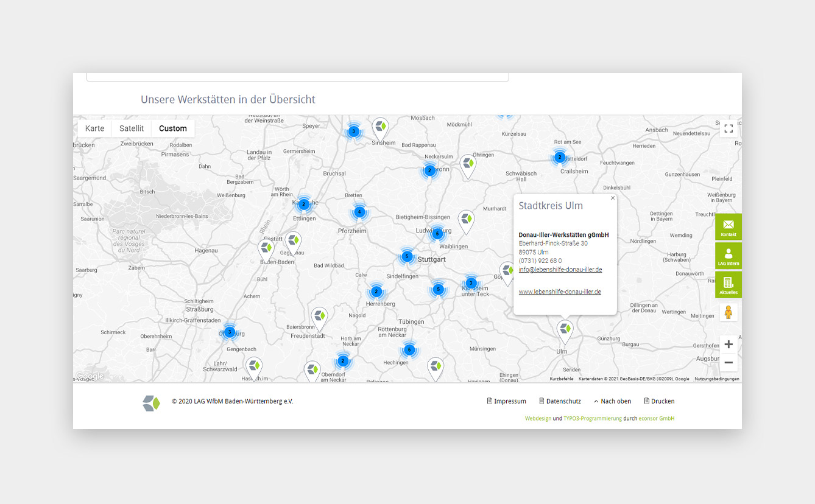This screenshot has width=815, height=504.
Task: Click the green Kontakt envelope icon
Action: 728,227
